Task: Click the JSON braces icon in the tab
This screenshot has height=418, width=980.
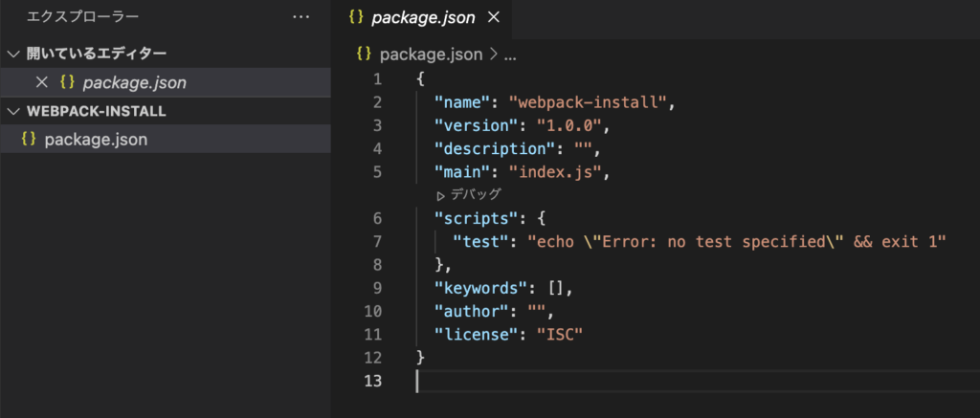Action: 356,17
